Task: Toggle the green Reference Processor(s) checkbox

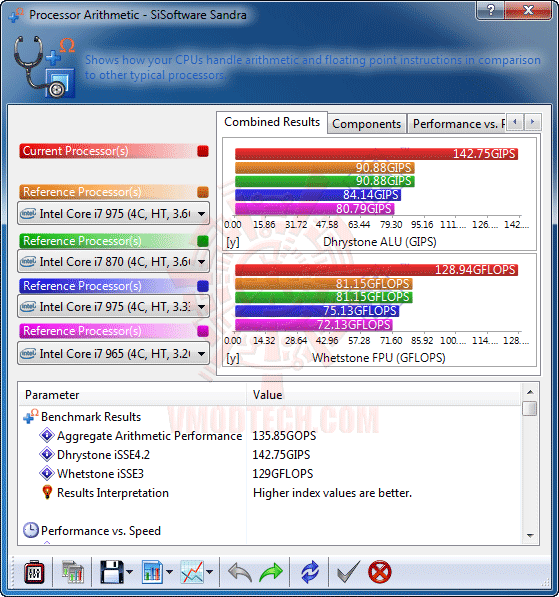Action: 203,241
